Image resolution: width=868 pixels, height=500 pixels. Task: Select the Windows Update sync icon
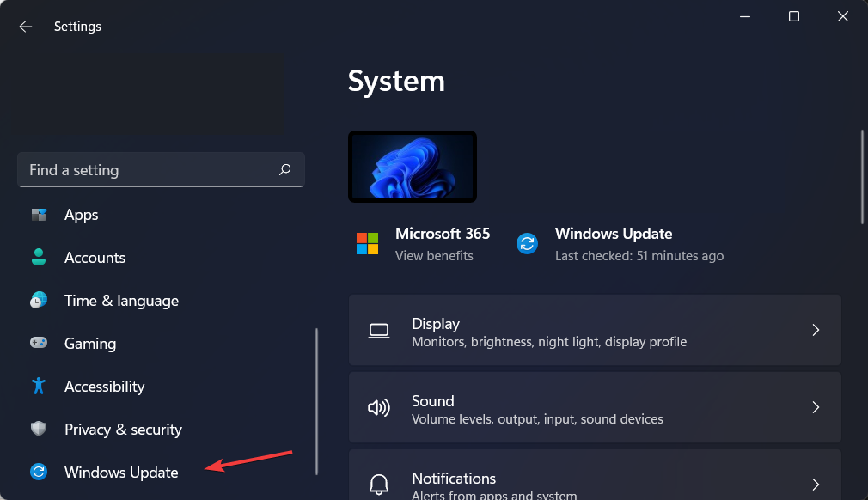[x=39, y=472]
